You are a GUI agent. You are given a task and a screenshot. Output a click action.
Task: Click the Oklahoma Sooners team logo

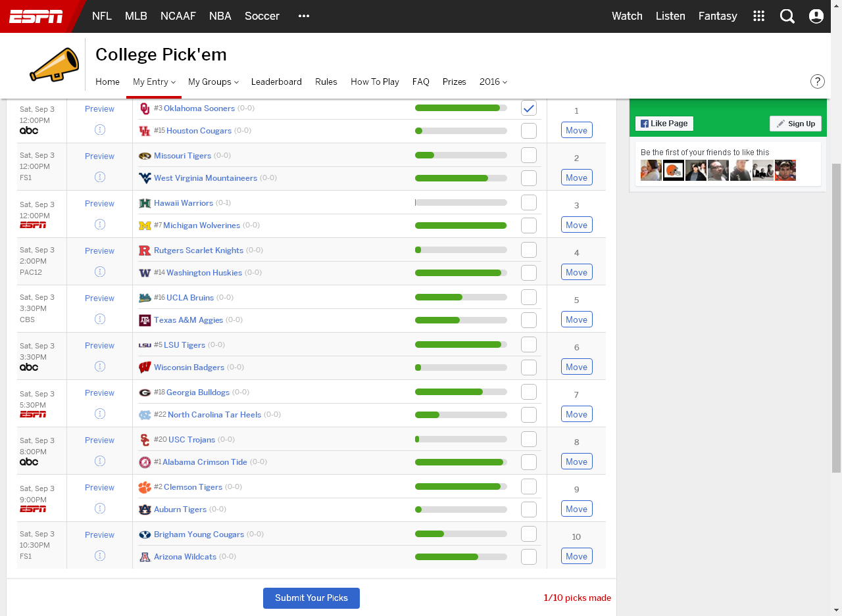click(x=145, y=108)
